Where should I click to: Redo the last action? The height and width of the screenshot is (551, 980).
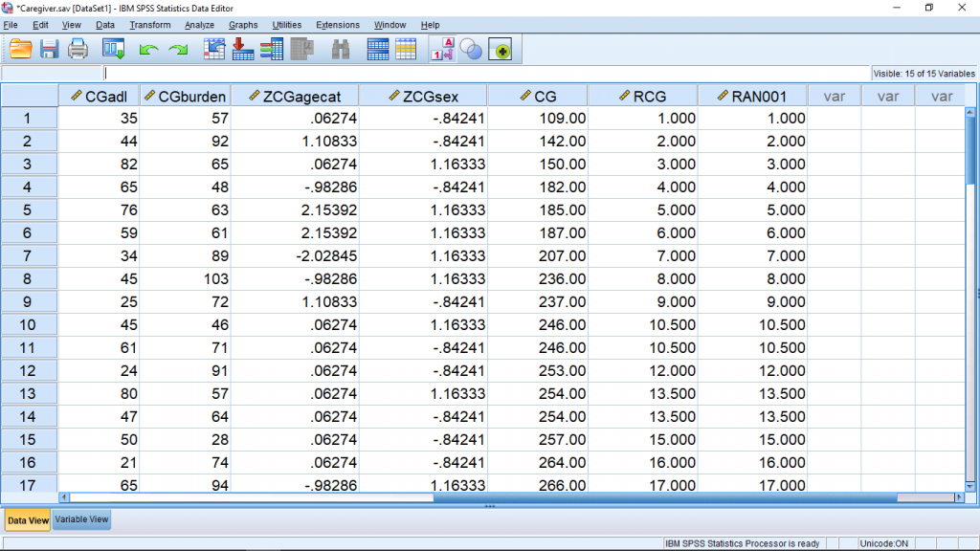178,49
